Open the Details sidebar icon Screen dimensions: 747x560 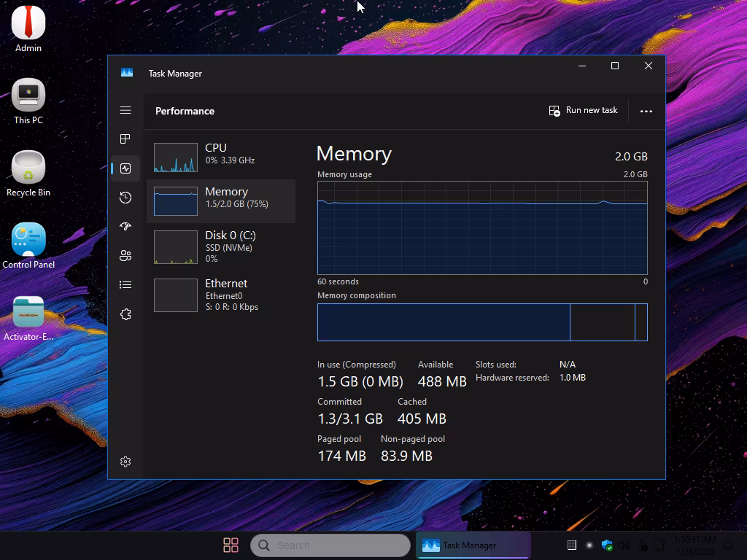[x=125, y=285]
